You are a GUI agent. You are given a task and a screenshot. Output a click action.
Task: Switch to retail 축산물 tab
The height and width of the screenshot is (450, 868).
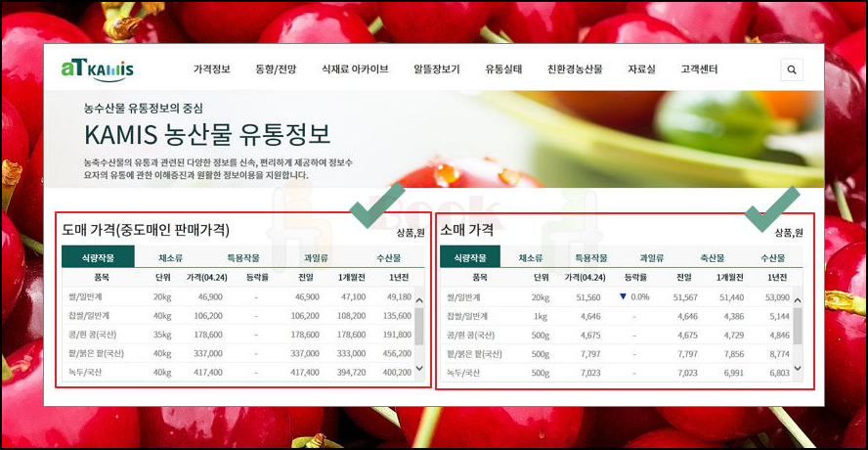pyautogui.click(x=713, y=257)
